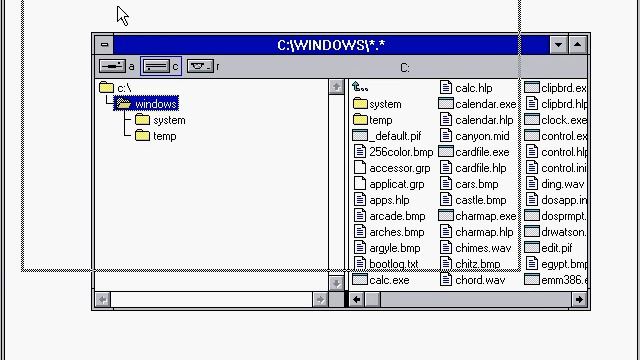The width and height of the screenshot is (640, 360).
Task: Select the cars.bmp file
Action: (x=469, y=184)
